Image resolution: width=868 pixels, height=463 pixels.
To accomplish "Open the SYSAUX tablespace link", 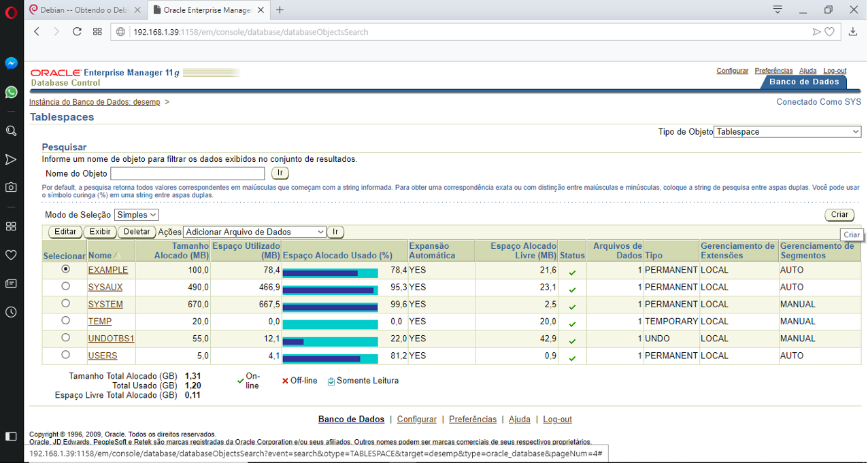I will click(105, 287).
